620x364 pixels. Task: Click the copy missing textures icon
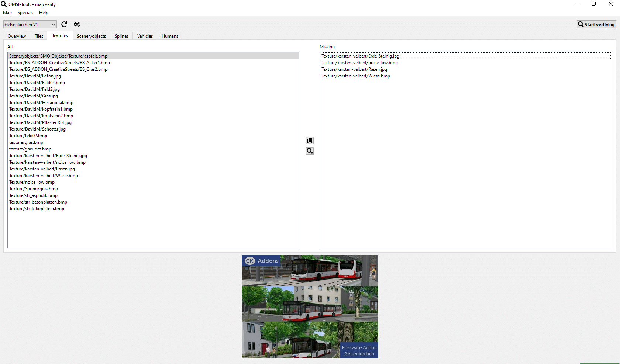[x=310, y=141]
